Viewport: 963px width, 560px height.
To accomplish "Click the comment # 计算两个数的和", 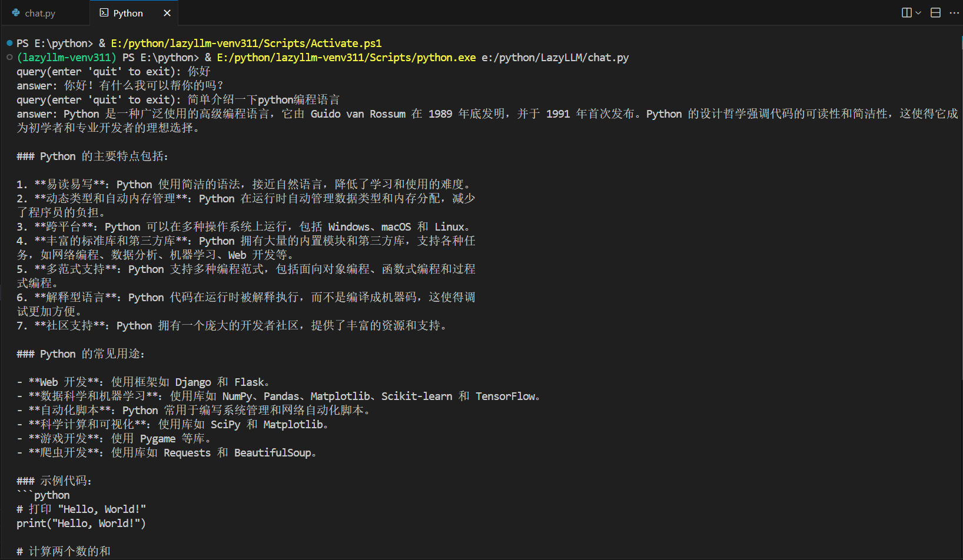I will click(64, 552).
